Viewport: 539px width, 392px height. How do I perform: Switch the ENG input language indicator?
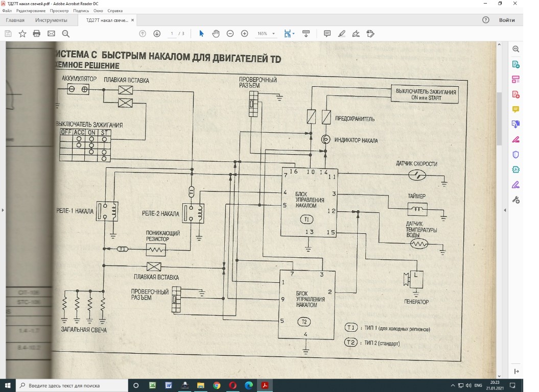pyautogui.click(x=478, y=385)
